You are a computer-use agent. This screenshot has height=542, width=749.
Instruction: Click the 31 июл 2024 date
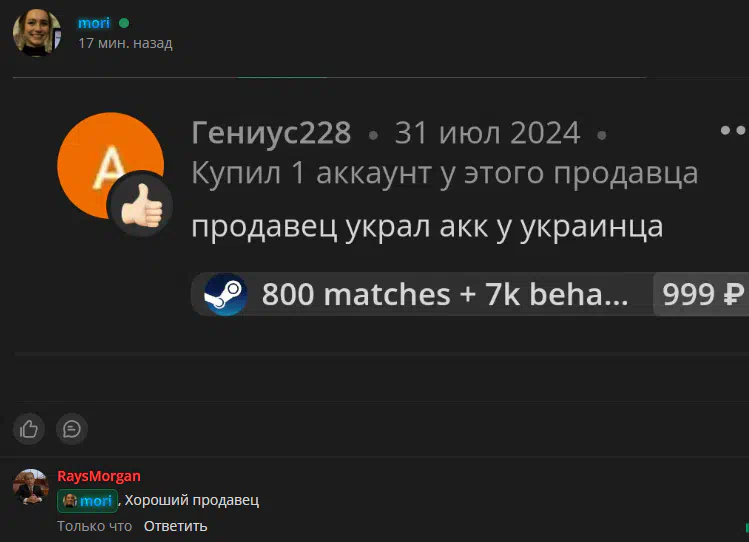click(x=487, y=132)
